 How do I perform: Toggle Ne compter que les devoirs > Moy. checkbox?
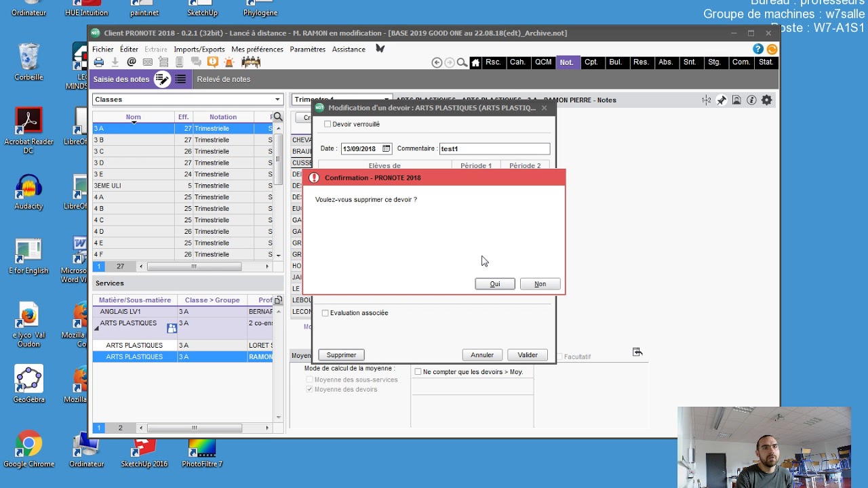click(418, 371)
